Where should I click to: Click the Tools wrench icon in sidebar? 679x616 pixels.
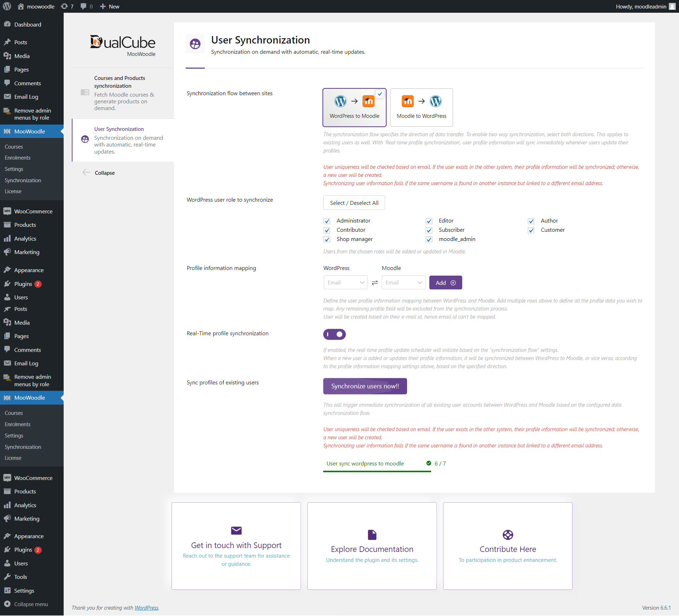coord(7,577)
